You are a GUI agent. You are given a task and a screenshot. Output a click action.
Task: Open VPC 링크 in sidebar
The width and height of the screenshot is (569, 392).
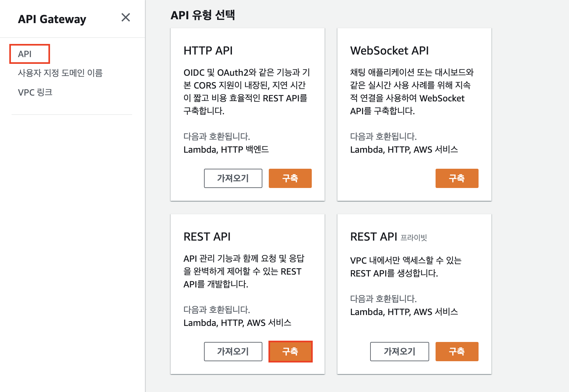point(35,92)
